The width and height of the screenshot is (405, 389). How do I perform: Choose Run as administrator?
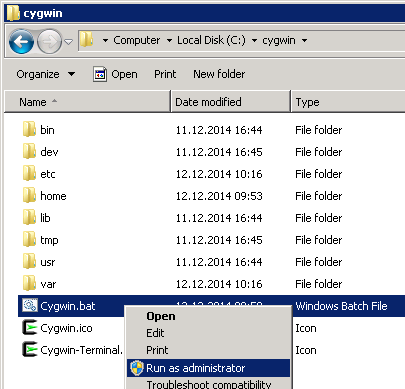click(x=208, y=368)
